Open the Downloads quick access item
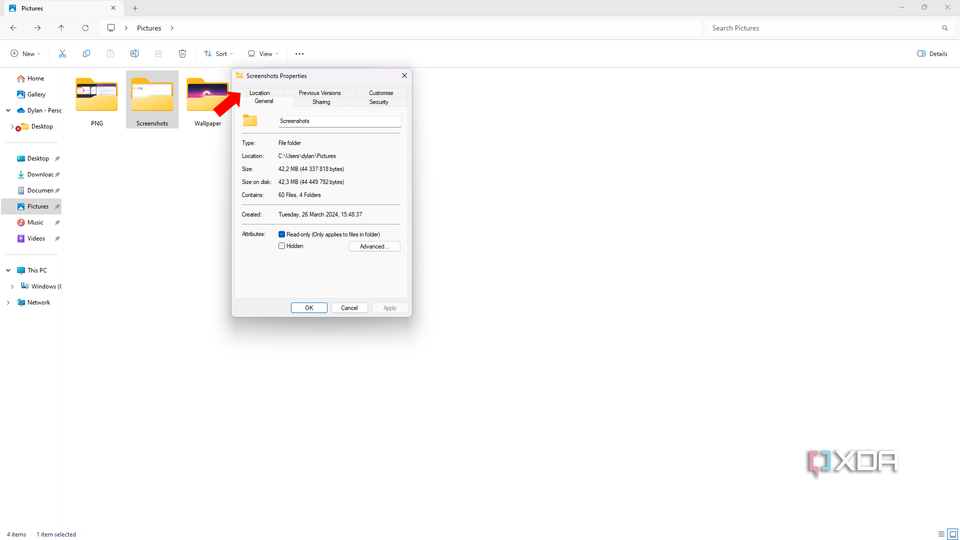The height and width of the screenshot is (540, 960). (x=37, y=174)
